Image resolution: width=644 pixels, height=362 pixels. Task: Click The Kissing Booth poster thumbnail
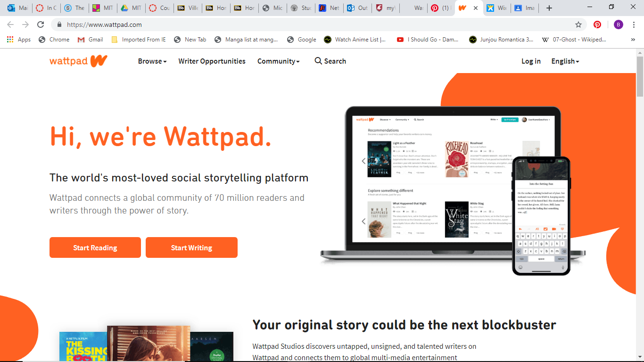tap(83, 346)
